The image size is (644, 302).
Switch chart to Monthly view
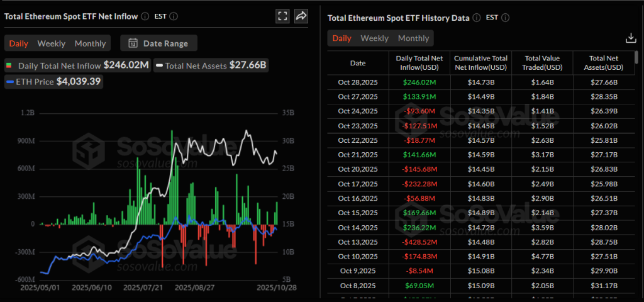coord(90,43)
